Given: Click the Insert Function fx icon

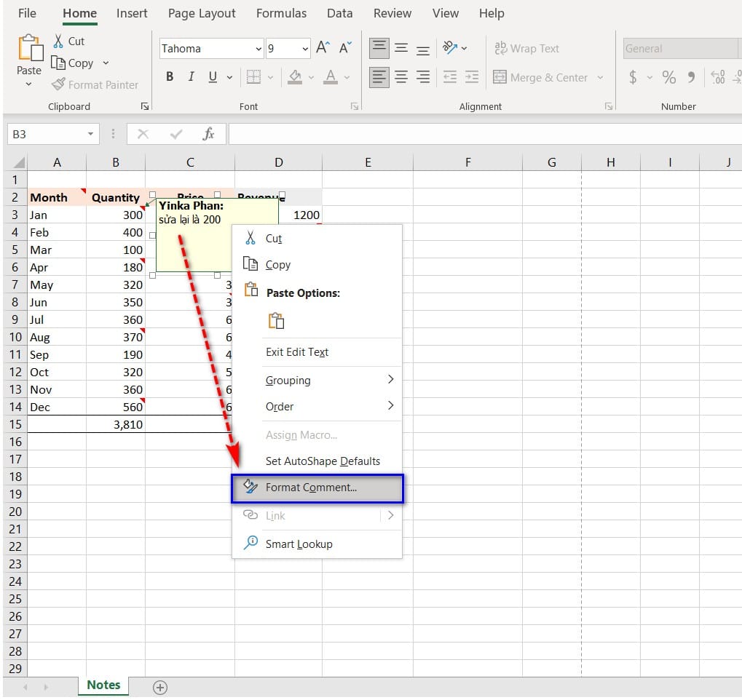Looking at the screenshot, I should pos(208,135).
